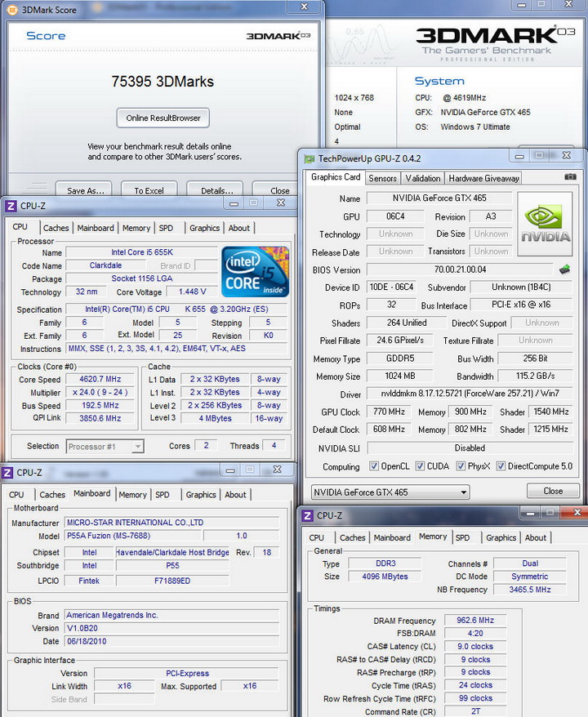Screen dimensions: 588x717
Task: Open the Hardware Giveaway tab in GPU-Z
Action: coord(483,178)
